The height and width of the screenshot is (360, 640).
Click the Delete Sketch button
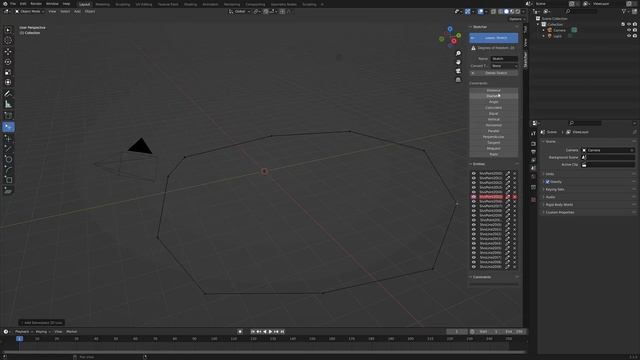pos(493,73)
